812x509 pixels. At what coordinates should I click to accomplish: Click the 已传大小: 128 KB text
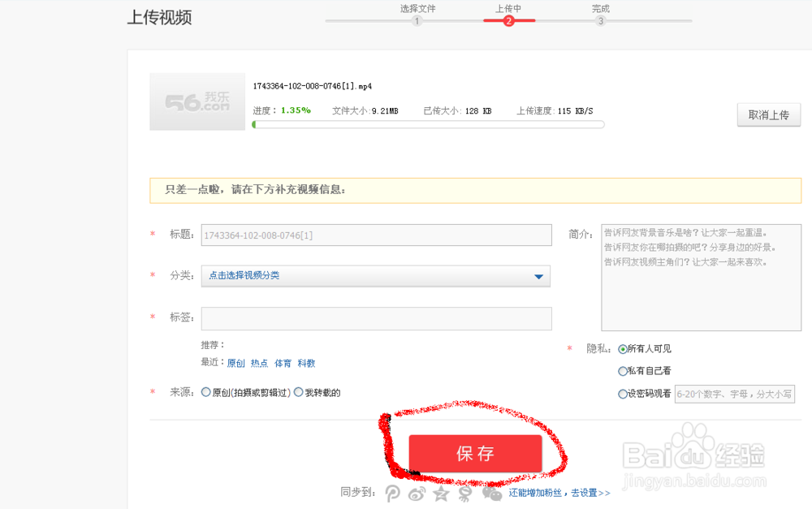457,110
